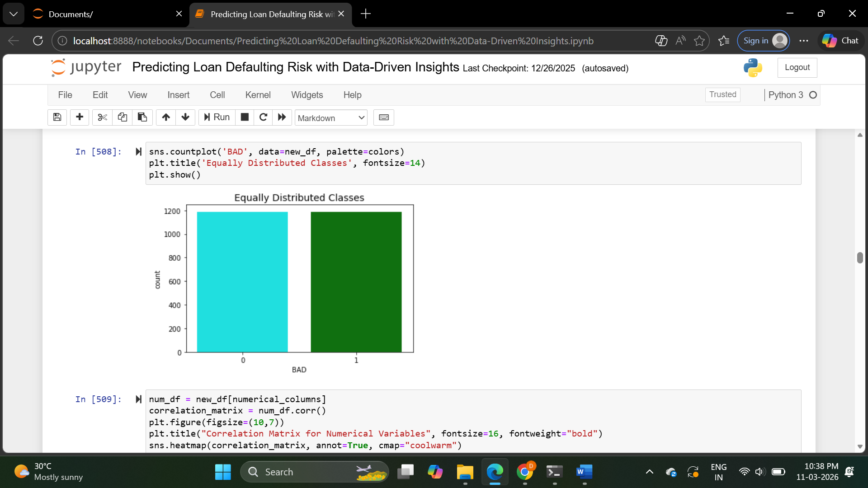Restart kernel and run all cells icon

pos(282,117)
